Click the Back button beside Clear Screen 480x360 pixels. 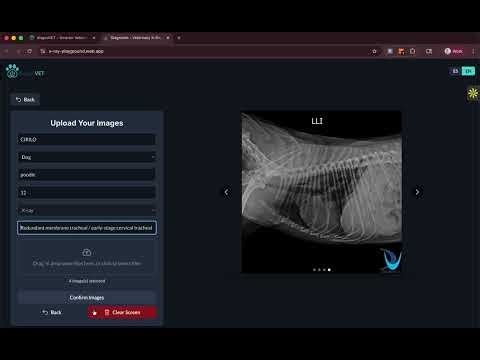(x=52, y=312)
